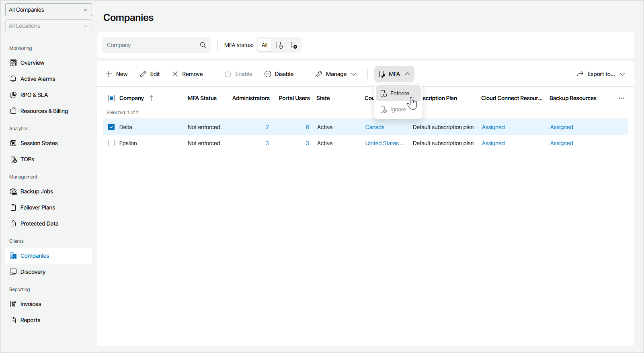The height and width of the screenshot is (353, 644).
Task: Open Delta Cloud Connect Assigned link
Action: pyautogui.click(x=493, y=127)
